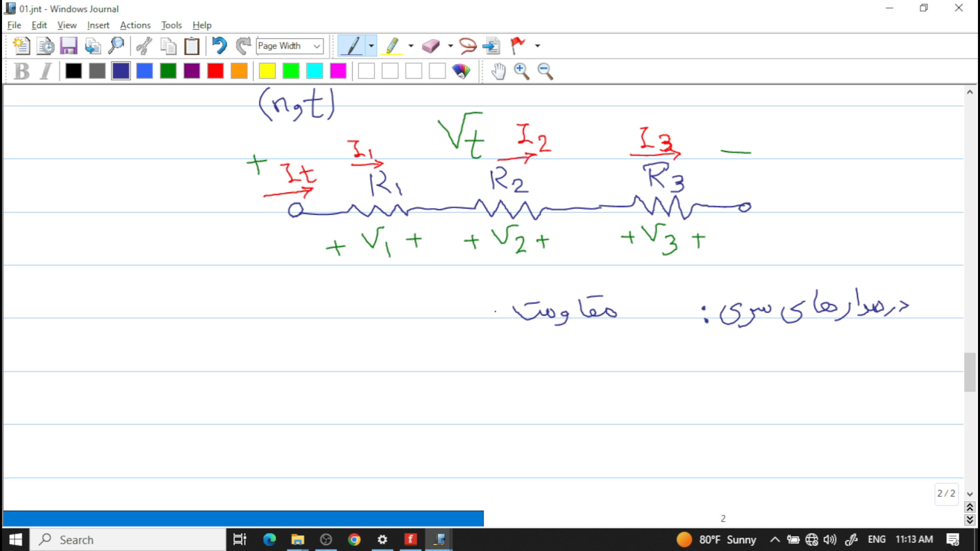Select the red Flag tool
This screenshot has height=551, width=980.
518,46
